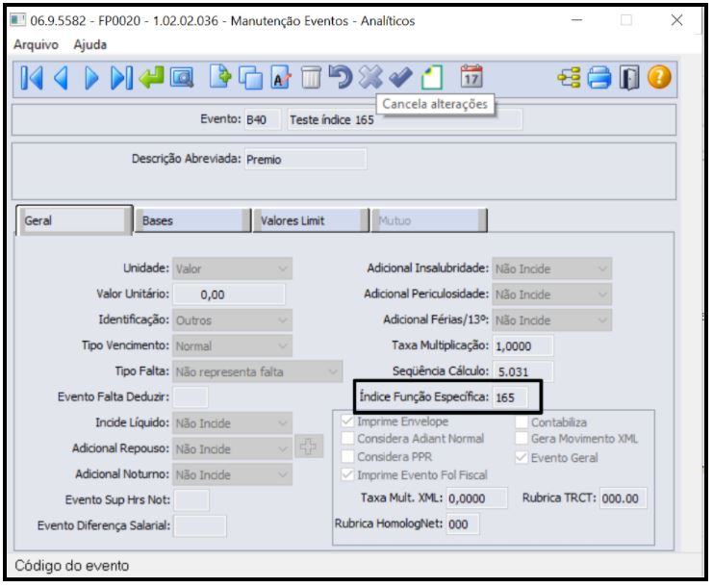Open the Incide Líquido dropdown
Image resolution: width=713 pixels, height=588 pixels.
coord(232,423)
